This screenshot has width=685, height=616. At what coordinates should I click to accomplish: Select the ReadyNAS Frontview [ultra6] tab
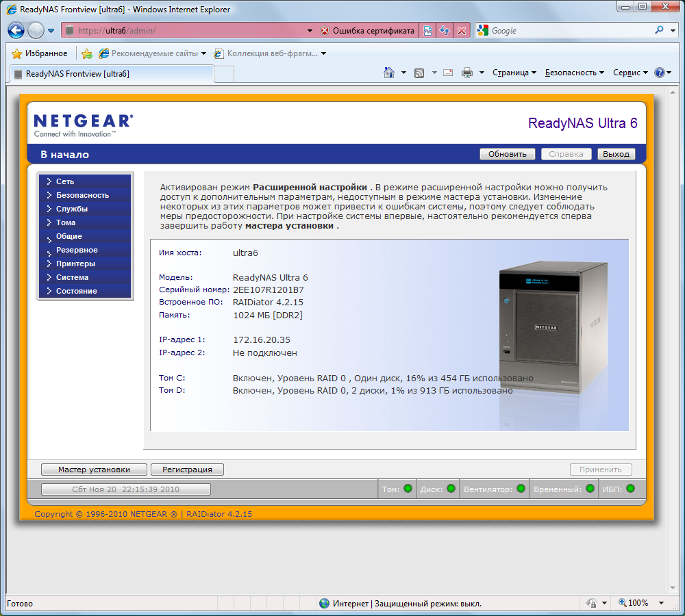click(112, 74)
